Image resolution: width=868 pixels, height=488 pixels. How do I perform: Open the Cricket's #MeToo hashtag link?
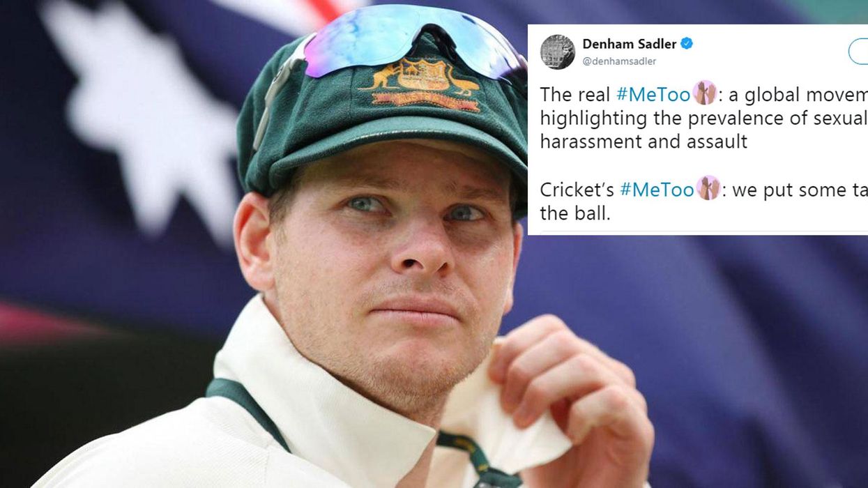pos(657,190)
